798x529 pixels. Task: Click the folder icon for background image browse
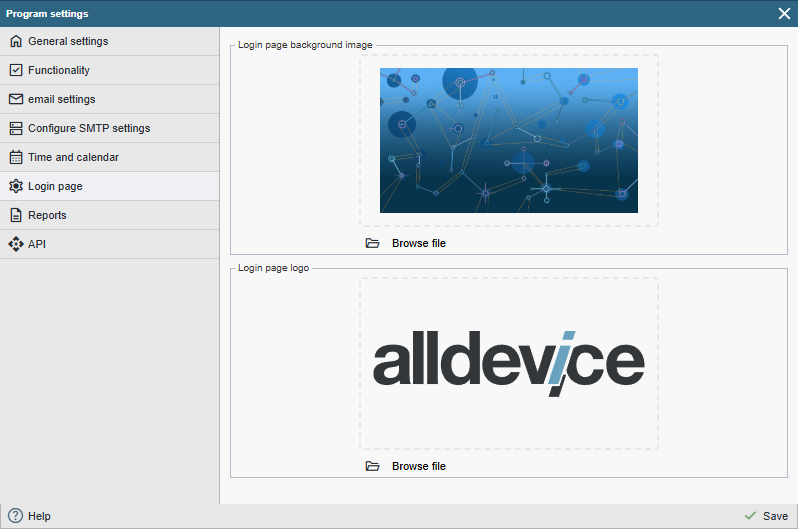click(x=373, y=243)
